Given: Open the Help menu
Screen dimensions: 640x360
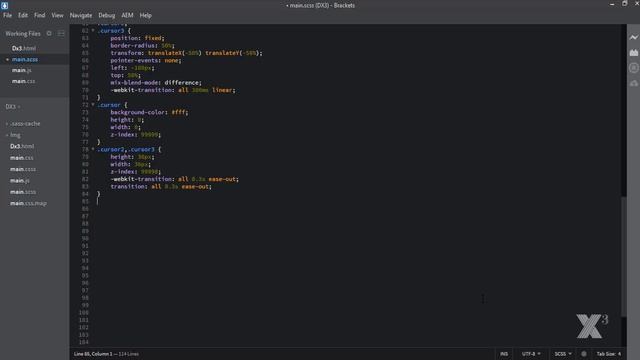Looking at the screenshot, I should [x=145, y=15].
